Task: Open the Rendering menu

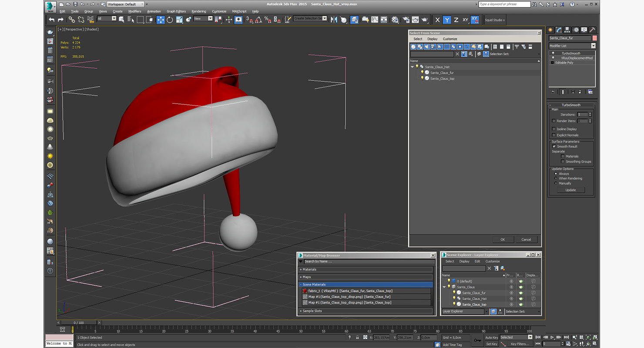Action: pos(199,11)
